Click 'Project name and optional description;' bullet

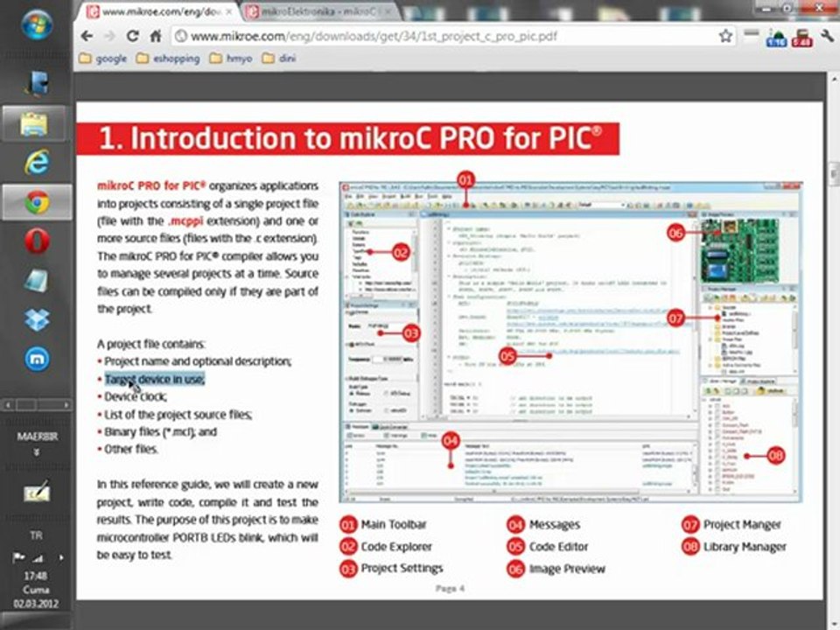tap(198, 361)
